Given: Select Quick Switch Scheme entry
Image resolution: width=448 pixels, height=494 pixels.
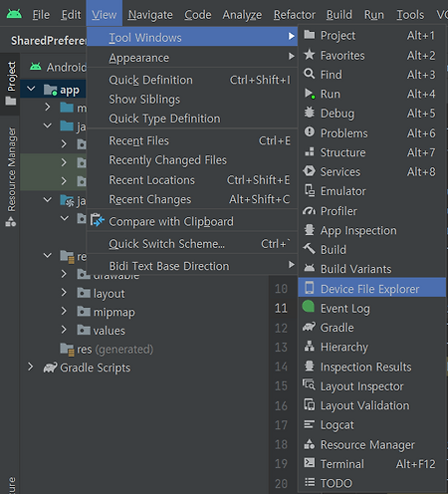Looking at the screenshot, I should pyautogui.click(x=192, y=244).
